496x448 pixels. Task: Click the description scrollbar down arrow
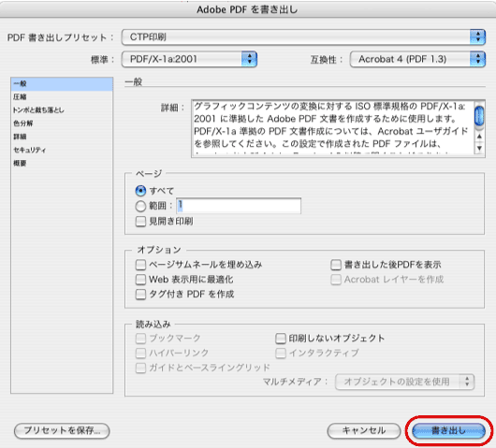coord(479,148)
